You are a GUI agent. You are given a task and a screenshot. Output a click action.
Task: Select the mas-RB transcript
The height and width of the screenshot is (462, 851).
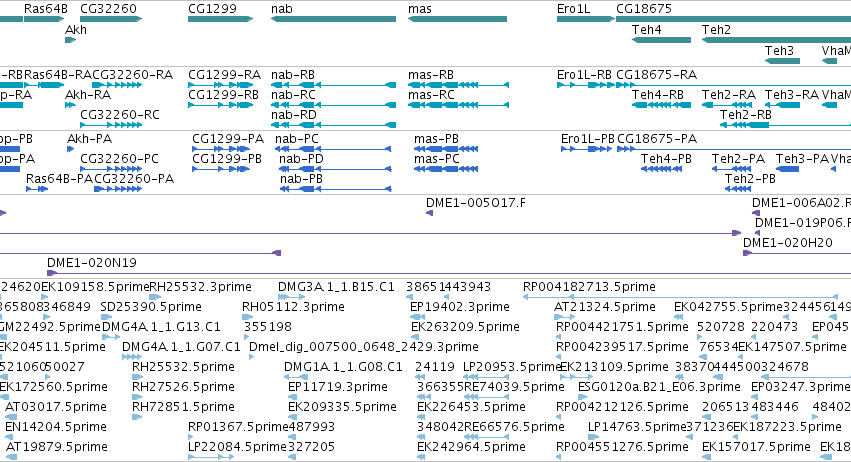click(x=458, y=85)
